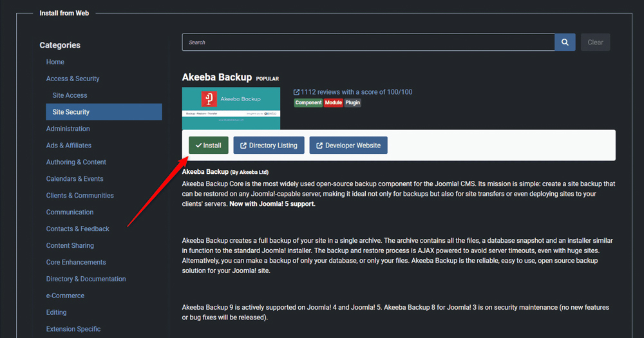Screen dimensions: 644x338
Task: Open the Developer Website button
Action: pos(348,146)
